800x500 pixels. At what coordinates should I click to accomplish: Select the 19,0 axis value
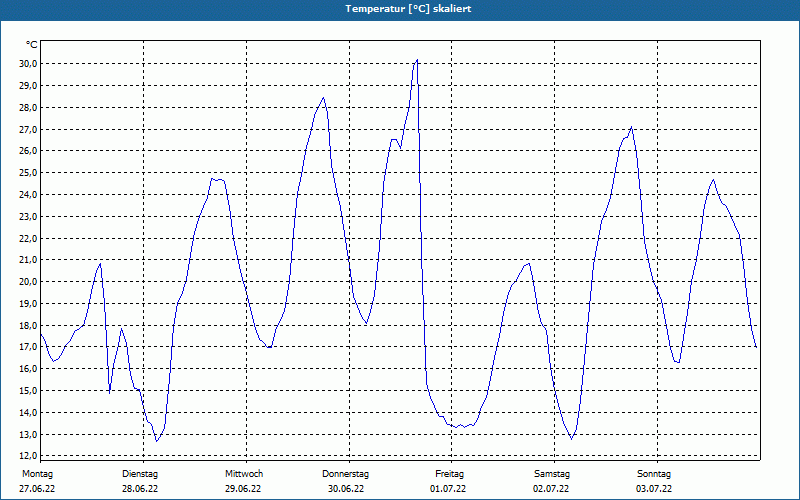27,304
